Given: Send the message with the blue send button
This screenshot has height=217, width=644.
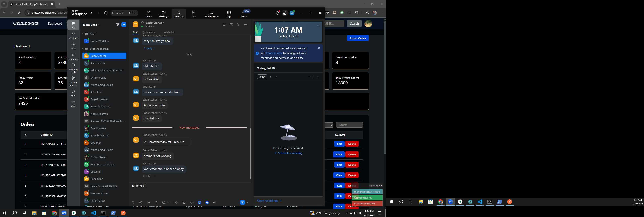Looking at the screenshot, I should coord(242,203).
